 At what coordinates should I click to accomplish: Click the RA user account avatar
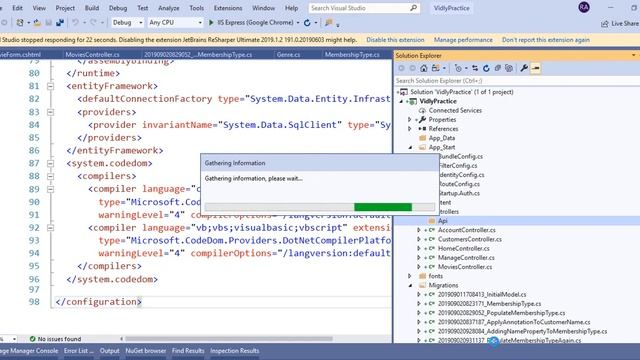tap(584, 7)
